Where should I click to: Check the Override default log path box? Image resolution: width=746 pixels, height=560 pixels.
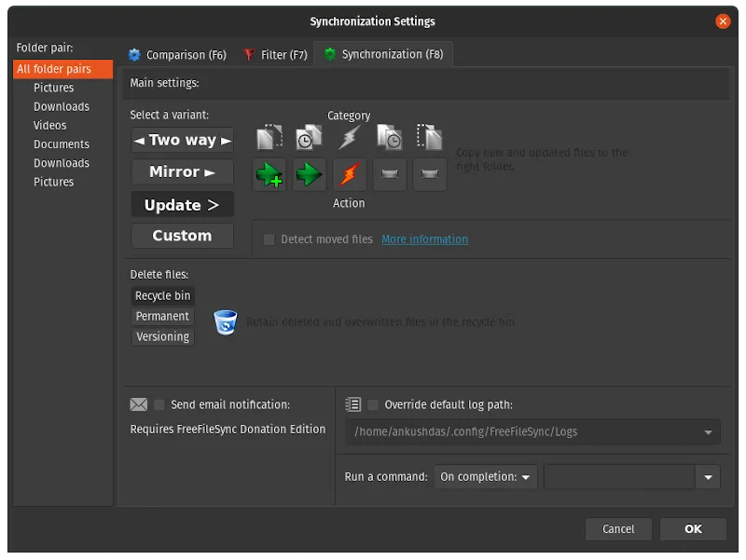point(373,404)
